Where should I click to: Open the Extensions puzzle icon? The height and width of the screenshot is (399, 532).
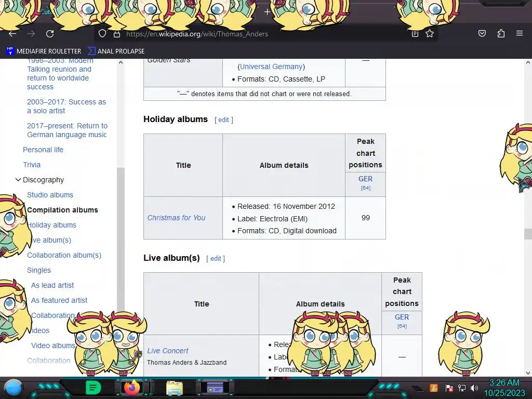pyautogui.click(x=501, y=33)
